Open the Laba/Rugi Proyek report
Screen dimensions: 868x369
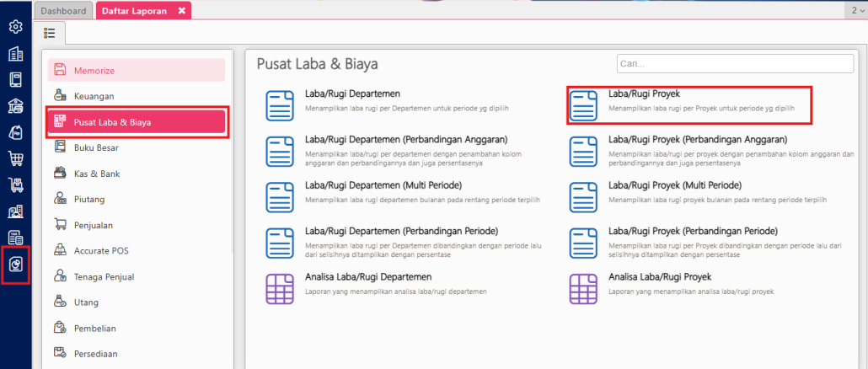(x=644, y=94)
